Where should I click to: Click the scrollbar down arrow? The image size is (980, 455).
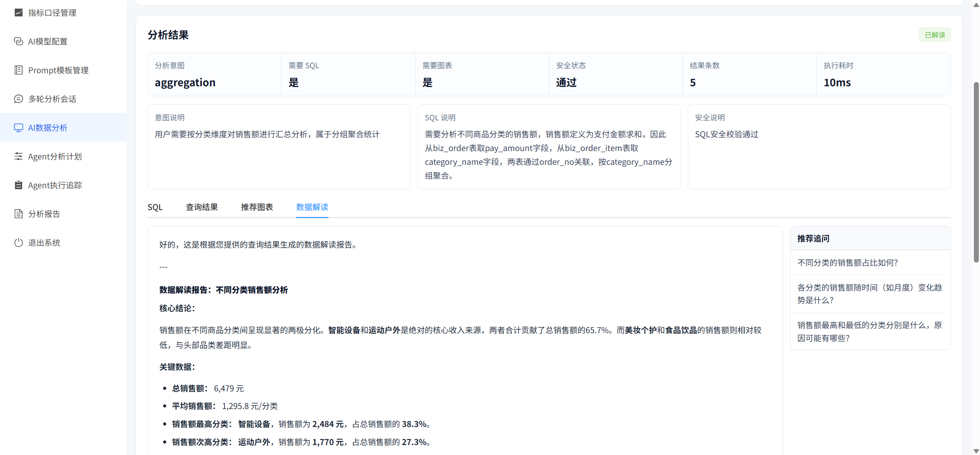(976, 451)
